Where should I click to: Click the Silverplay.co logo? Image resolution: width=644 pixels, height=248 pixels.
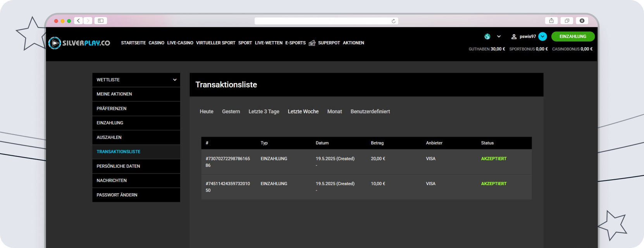79,43
